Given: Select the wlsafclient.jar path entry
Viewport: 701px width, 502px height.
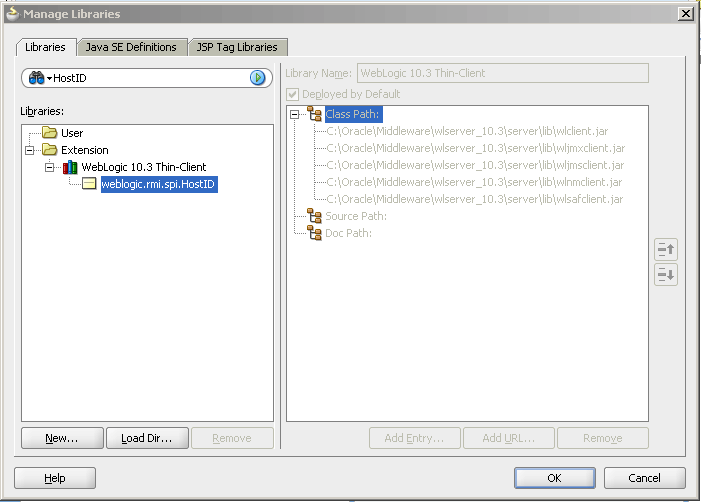Looking at the screenshot, I should click(x=475, y=199).
